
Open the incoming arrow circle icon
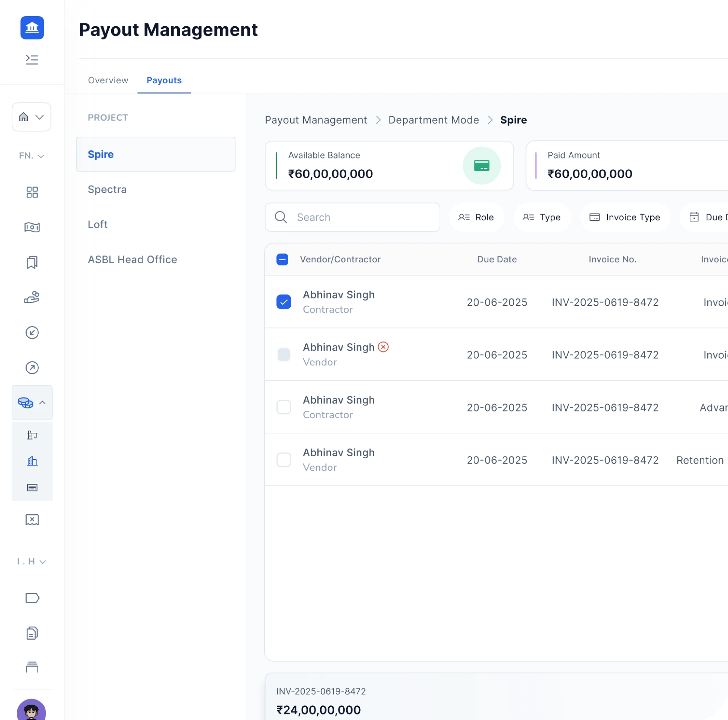(x=32, y=333)
